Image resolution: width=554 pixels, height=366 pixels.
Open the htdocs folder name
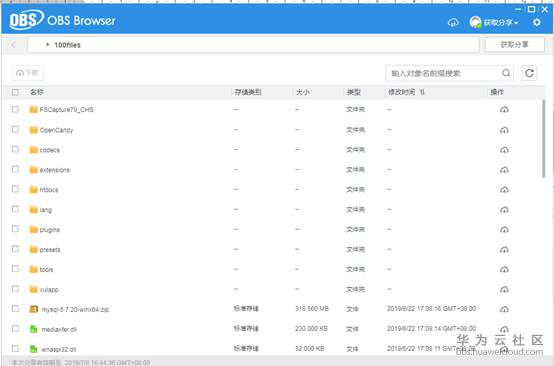[49, 190]
